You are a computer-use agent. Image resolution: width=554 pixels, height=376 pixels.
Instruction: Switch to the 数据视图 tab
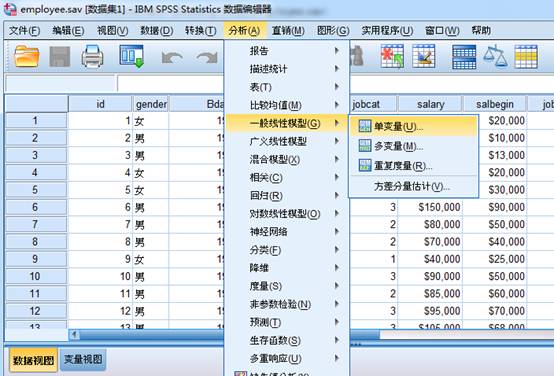click(33, 360)
